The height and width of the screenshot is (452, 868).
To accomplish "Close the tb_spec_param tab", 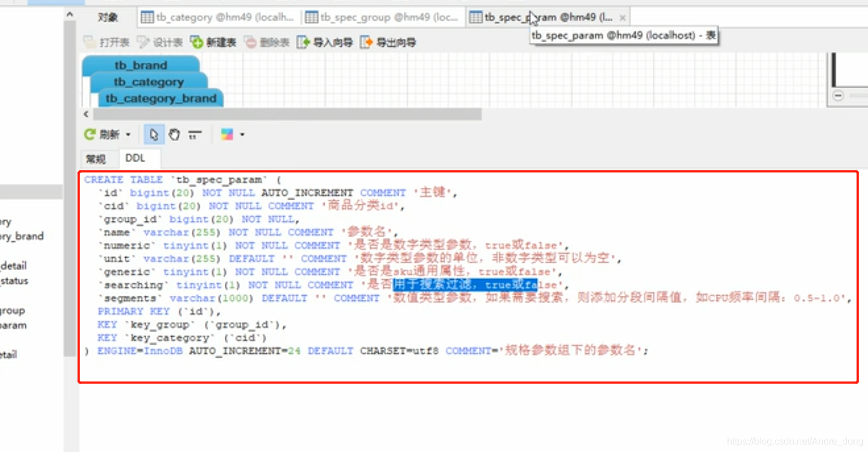I will pyautogui.click(x=622, y=18).
